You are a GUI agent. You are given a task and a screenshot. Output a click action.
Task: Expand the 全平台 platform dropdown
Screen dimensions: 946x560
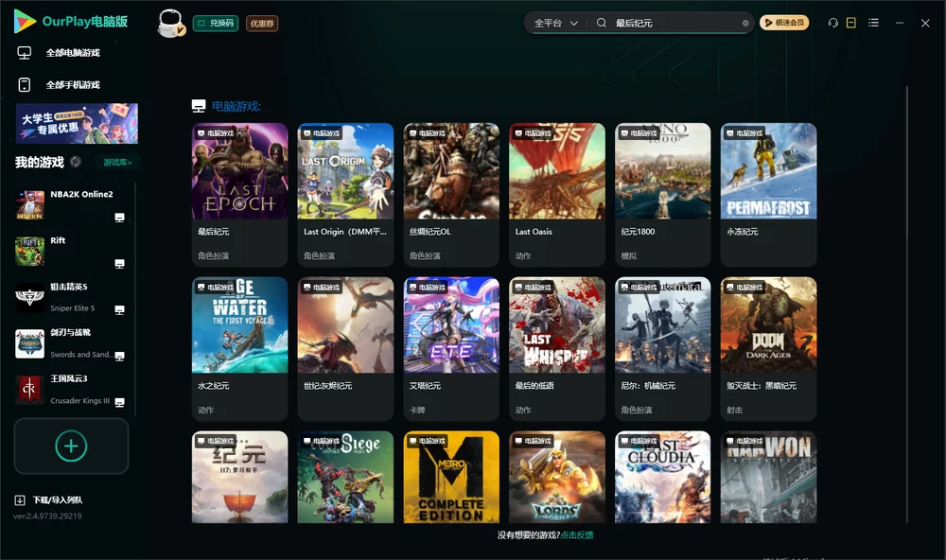click(555, 23)
